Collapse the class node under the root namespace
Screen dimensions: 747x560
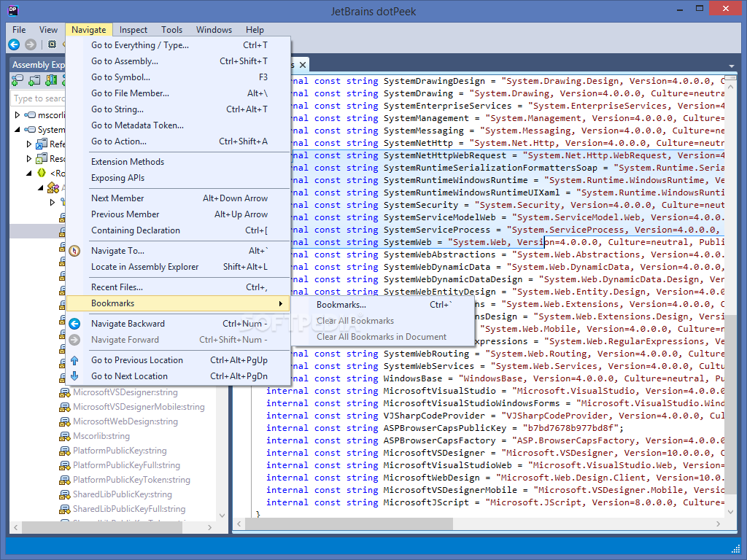tap(41, 187)
